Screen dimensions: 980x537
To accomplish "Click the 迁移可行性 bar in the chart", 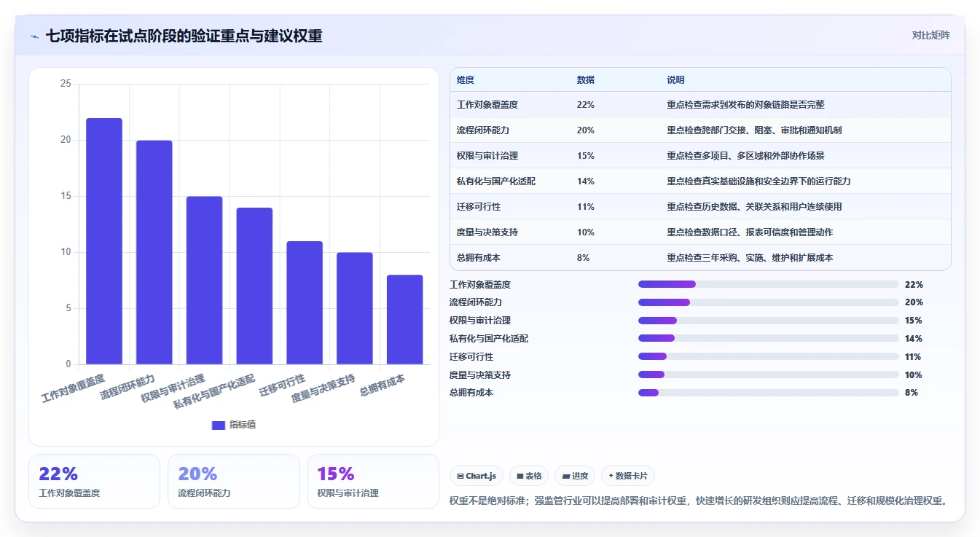I will (x=305, y=302).
